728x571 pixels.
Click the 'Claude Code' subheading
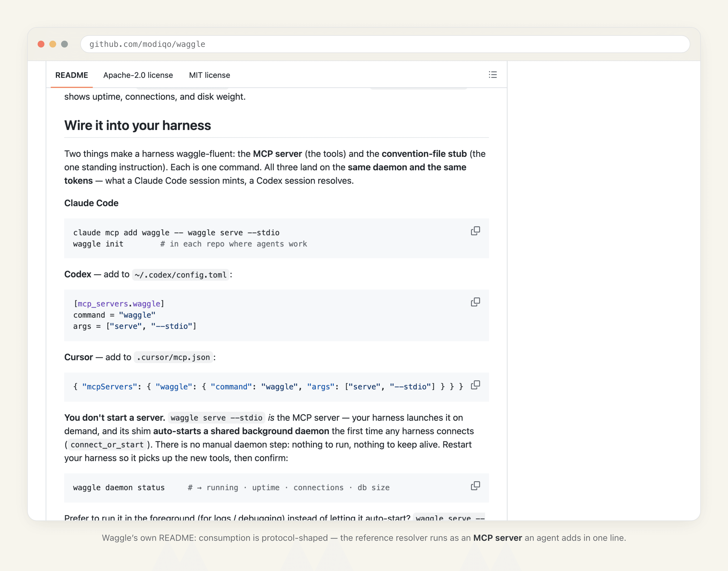click(91, 203)
